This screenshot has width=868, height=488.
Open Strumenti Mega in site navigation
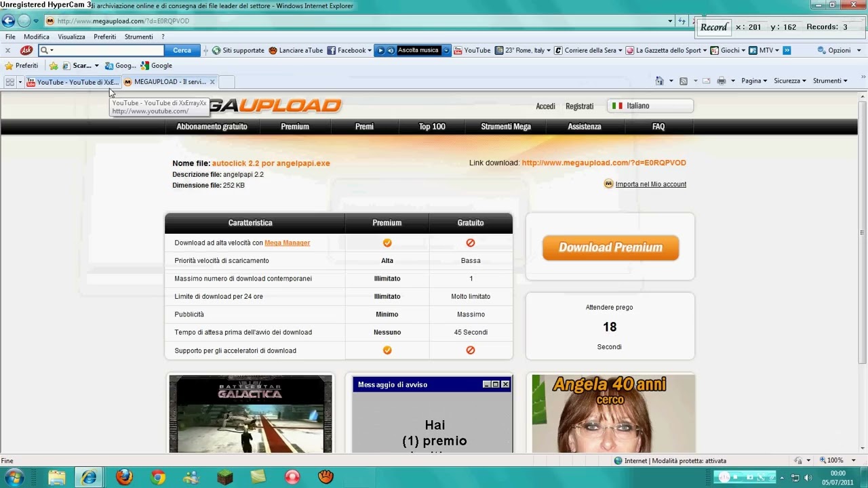(506, 127)
